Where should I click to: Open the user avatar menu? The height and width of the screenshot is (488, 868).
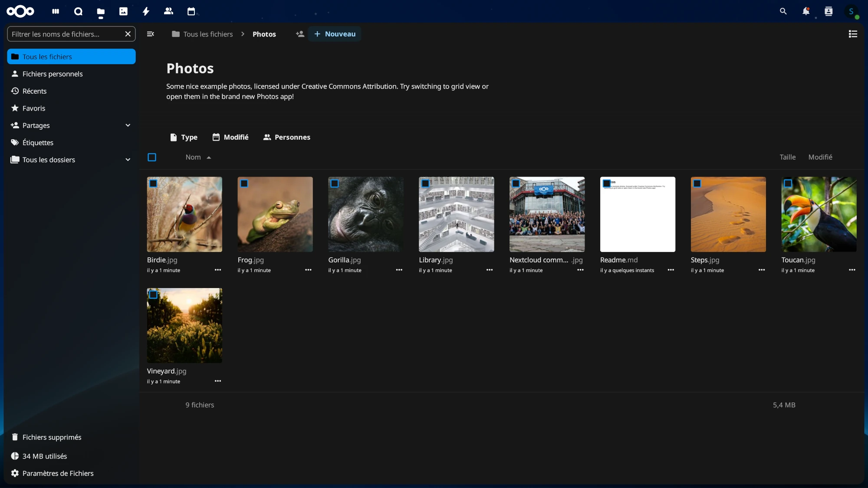[852, 11]
